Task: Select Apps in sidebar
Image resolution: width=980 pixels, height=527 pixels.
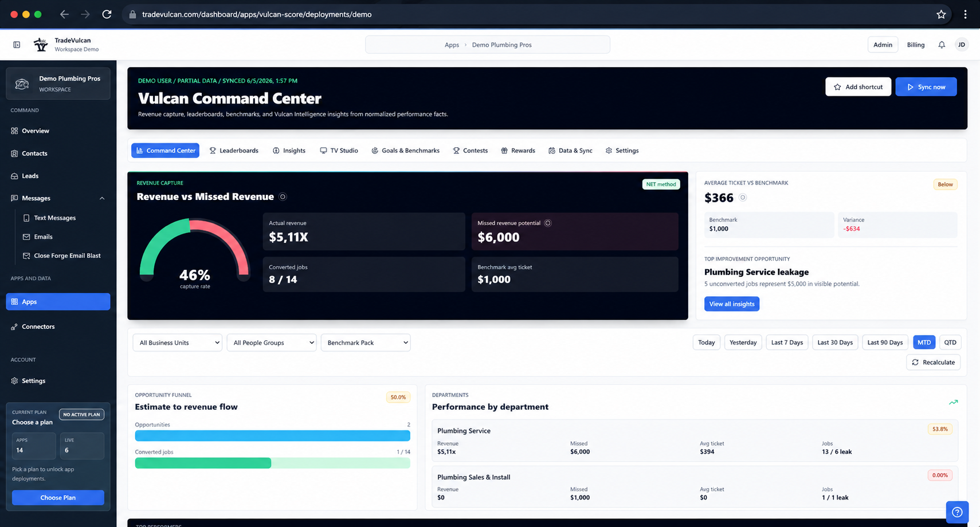Action: [x=58, y=302]
